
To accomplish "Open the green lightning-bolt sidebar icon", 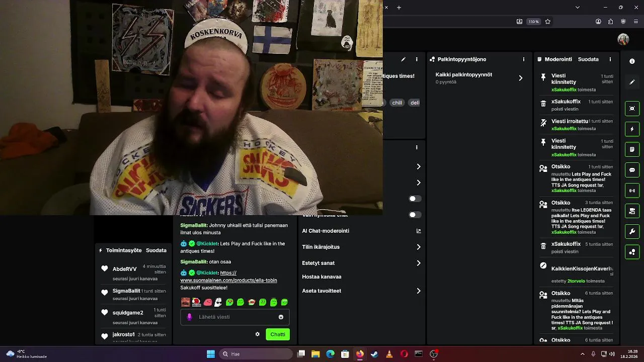I will (x=632, y=129).
